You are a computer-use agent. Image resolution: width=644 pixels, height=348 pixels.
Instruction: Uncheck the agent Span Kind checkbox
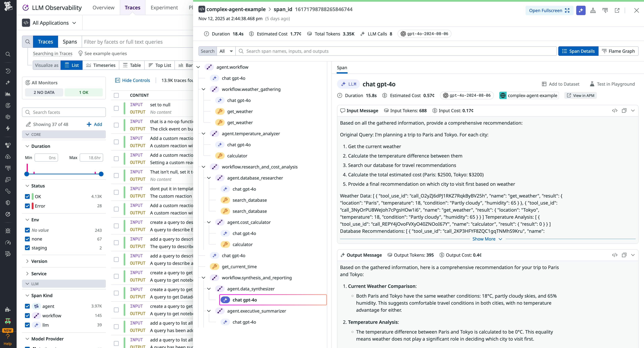click(27, 306)
